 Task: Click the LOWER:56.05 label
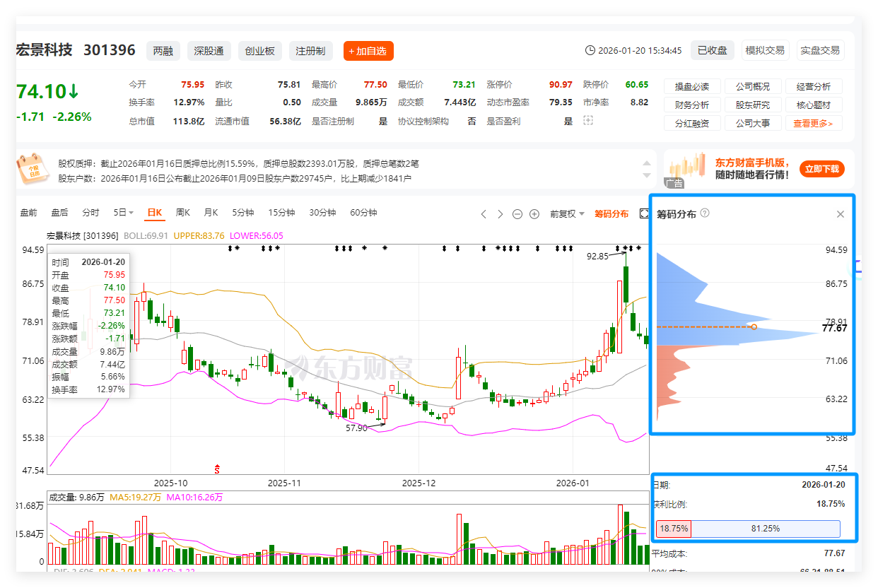point(257,235)
